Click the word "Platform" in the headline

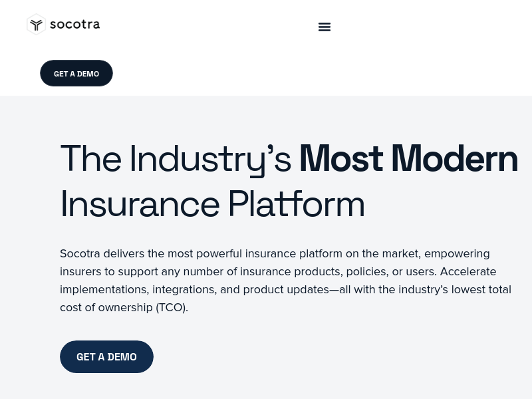[296, 203]
